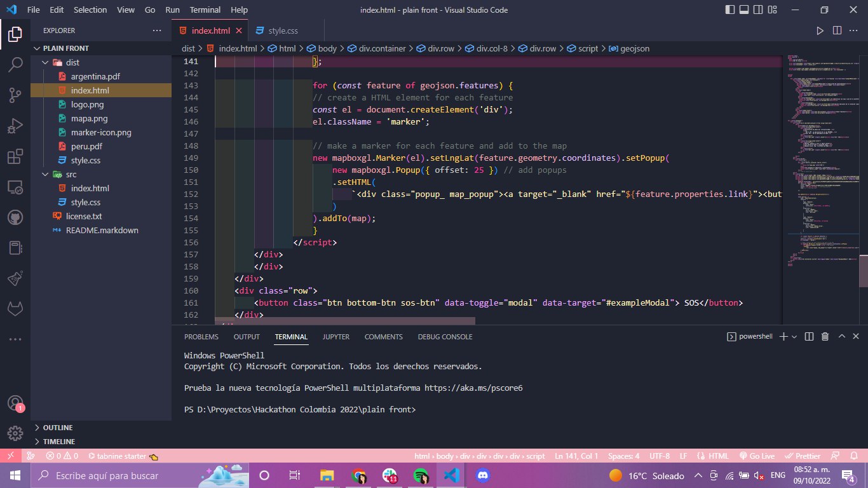This screenshot has height=488, width=868.
Task: Change indentation via Spaces: 4
Action: (624, 456)
